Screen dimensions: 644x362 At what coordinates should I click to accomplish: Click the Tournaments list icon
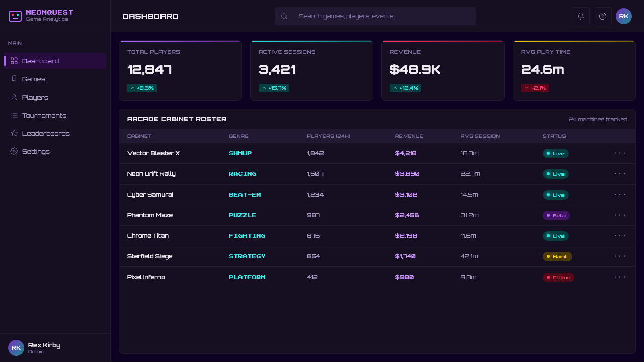coord(14,115)
